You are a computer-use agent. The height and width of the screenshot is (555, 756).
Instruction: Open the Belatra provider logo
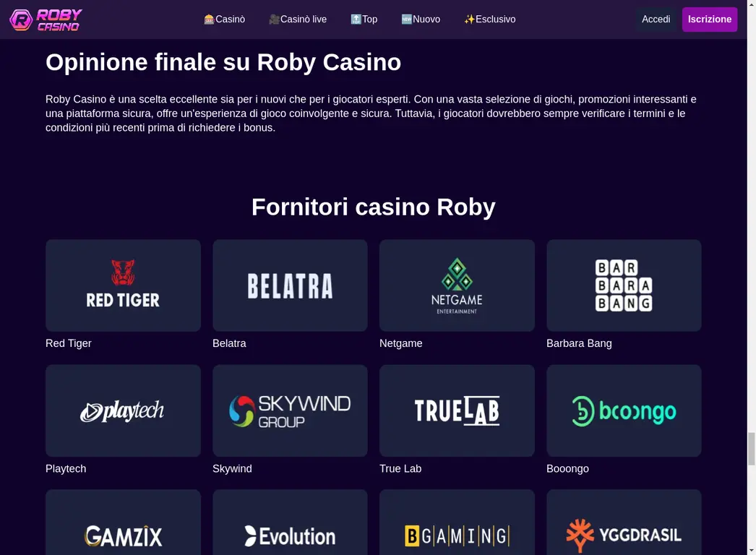click(x=290, y=285)
